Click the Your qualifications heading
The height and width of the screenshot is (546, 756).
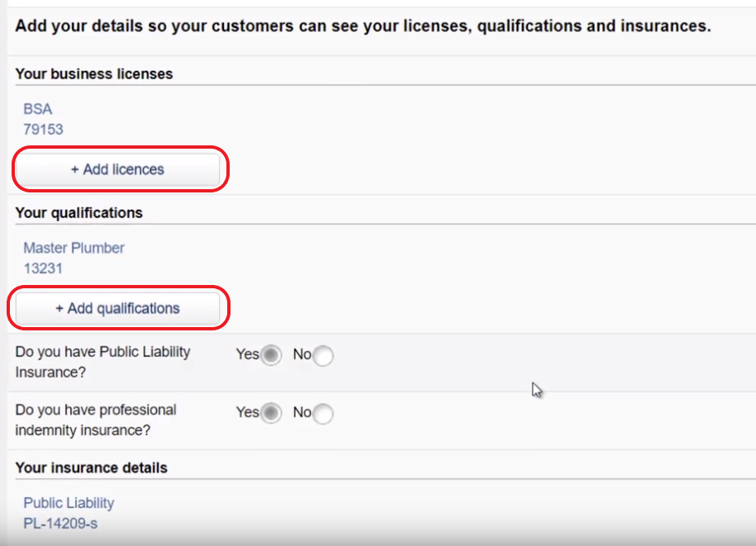pos(79,212)
